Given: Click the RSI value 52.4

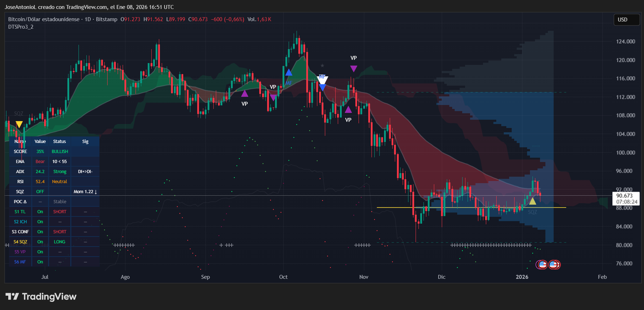Looking at the screenshot, I should [40, 182].
